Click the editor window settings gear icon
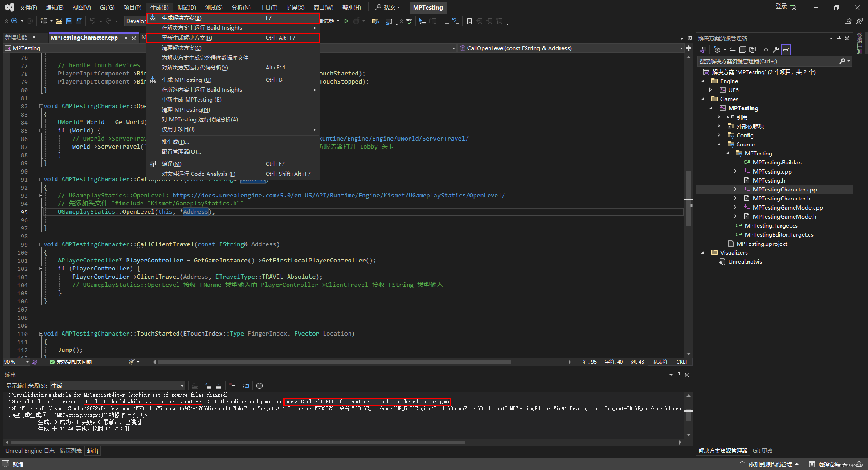Image resolution: width=868 pixels, height=470 pixels. click(690, 38)
